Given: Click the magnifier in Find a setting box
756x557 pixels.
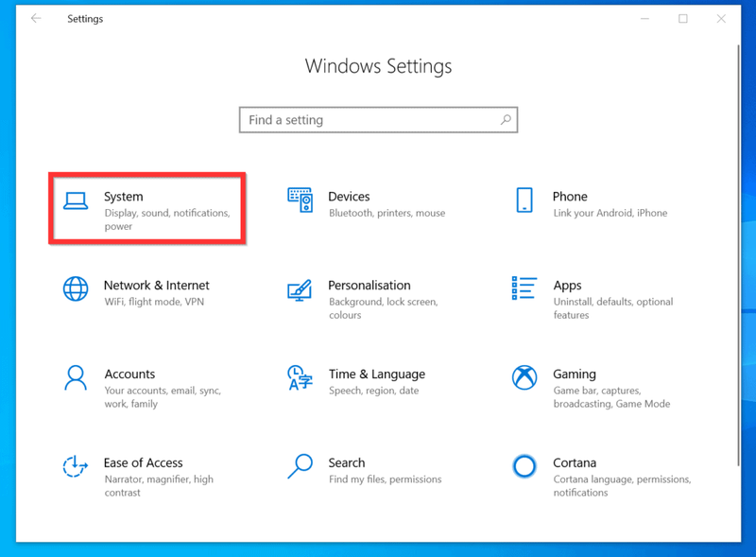Looking at the screenshot, I should [x=506, y=120].
